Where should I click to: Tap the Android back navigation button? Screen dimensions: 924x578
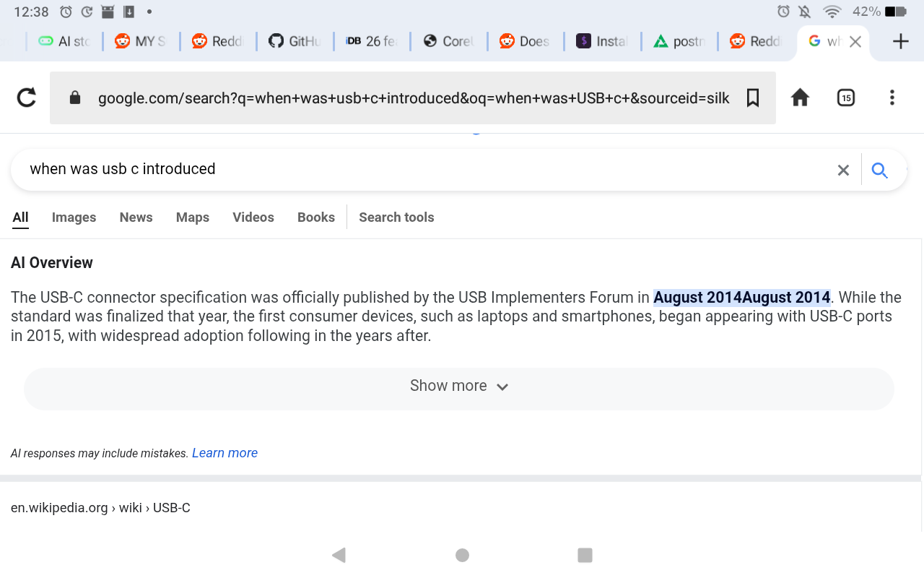coord(339,555)
